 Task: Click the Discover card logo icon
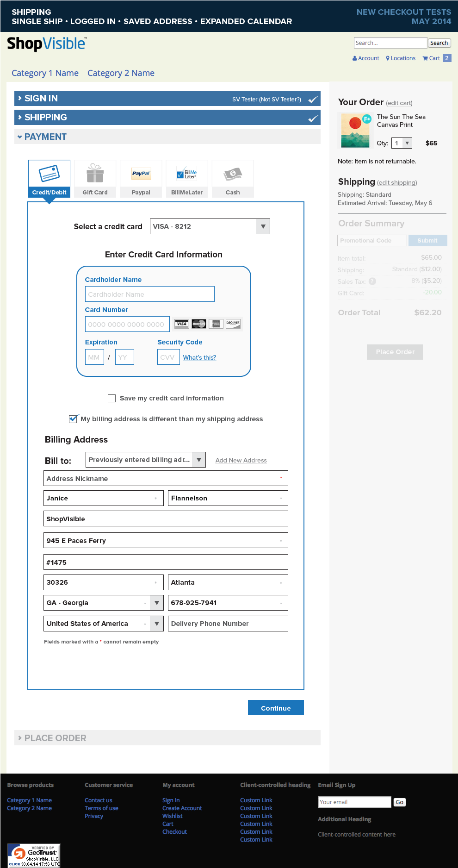click(233, 324)
